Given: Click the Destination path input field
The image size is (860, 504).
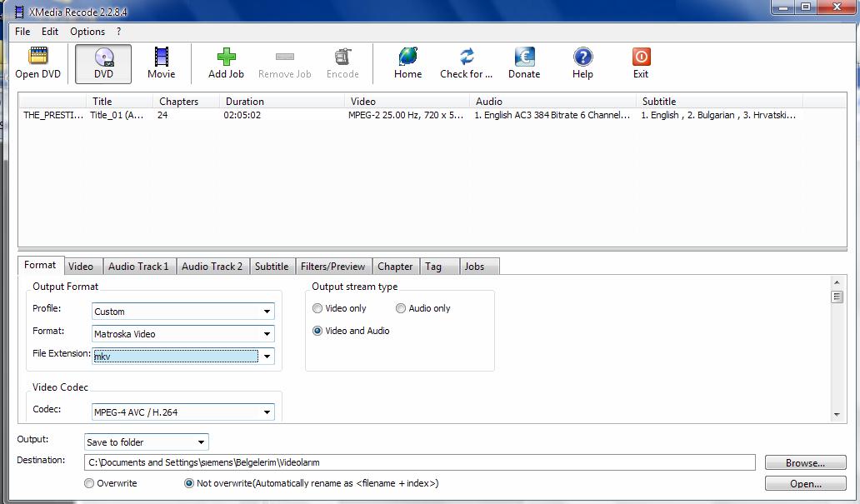Looking at the screenshot, I should pyautogui.click(x=419, y=462).
